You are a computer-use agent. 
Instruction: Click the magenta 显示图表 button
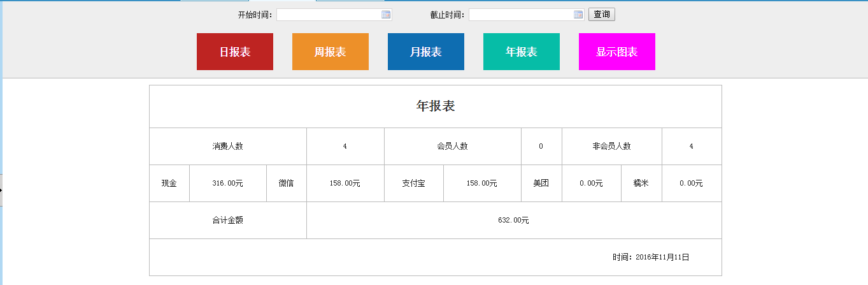[x=617, y=52]
